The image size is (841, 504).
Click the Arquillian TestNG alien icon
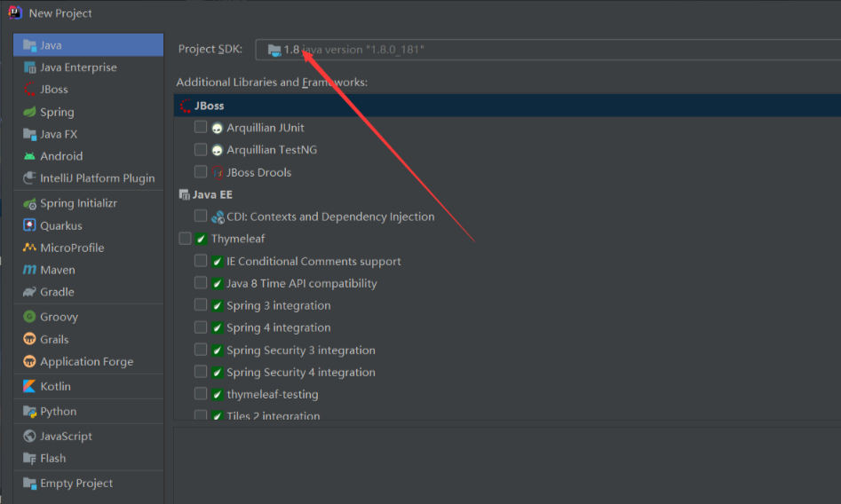click(x=218, y=150)
